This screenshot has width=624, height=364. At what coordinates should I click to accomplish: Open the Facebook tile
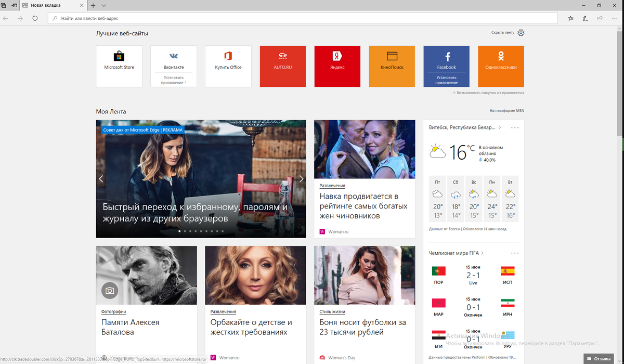pyautogui.click(x=447, y=66)
